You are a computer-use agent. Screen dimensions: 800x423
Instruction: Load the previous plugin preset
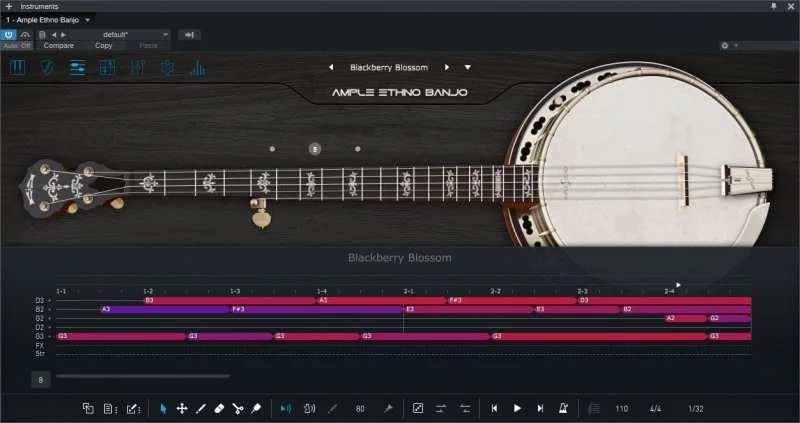click(54, 35)
